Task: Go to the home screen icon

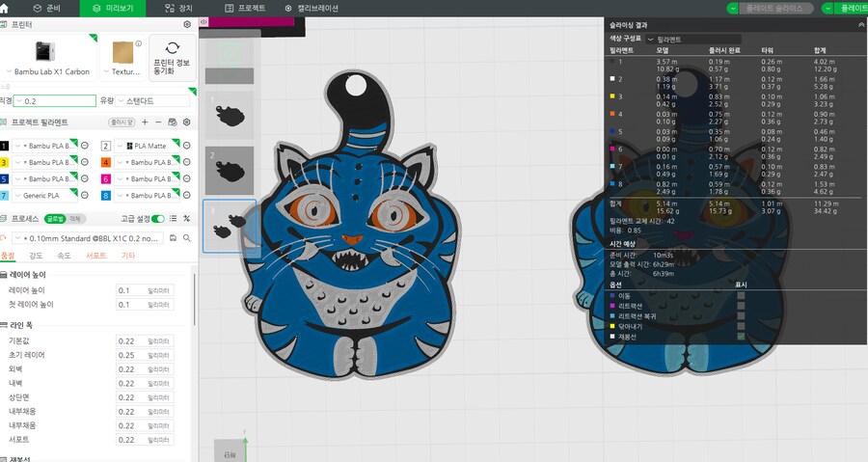Action: pyautogui.click(x=5, y=9)
